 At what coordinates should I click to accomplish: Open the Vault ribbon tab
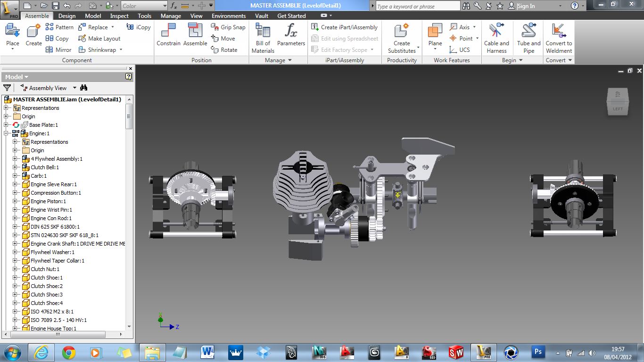(x=262, y=16)
